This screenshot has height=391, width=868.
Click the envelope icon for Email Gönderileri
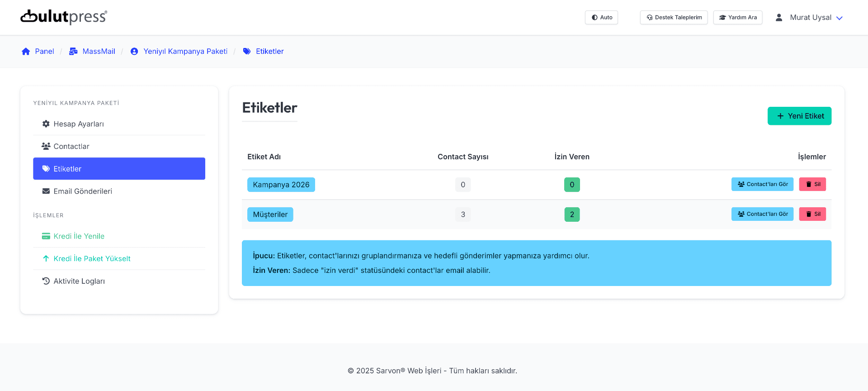(x=46, y=191)
